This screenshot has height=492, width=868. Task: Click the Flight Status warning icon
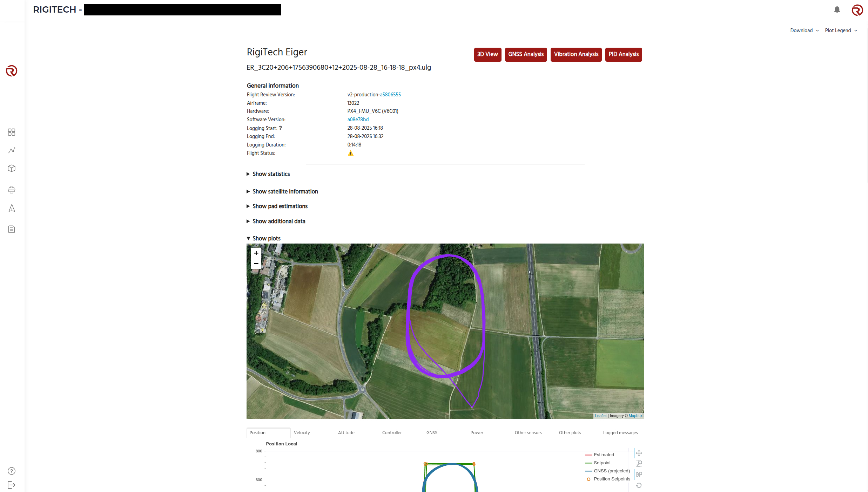pos(350,153)
